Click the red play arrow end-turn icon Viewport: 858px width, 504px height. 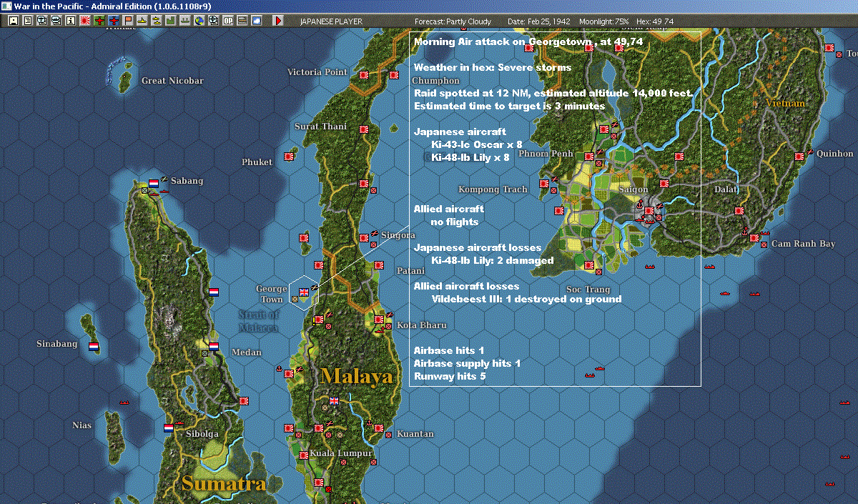pyautogui.click(x=278, y=21)
